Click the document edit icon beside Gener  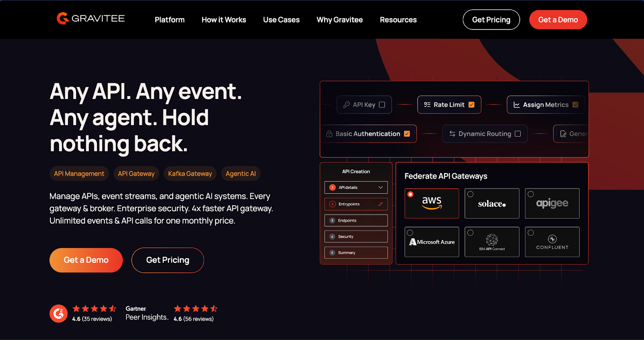tap(563, 134)
